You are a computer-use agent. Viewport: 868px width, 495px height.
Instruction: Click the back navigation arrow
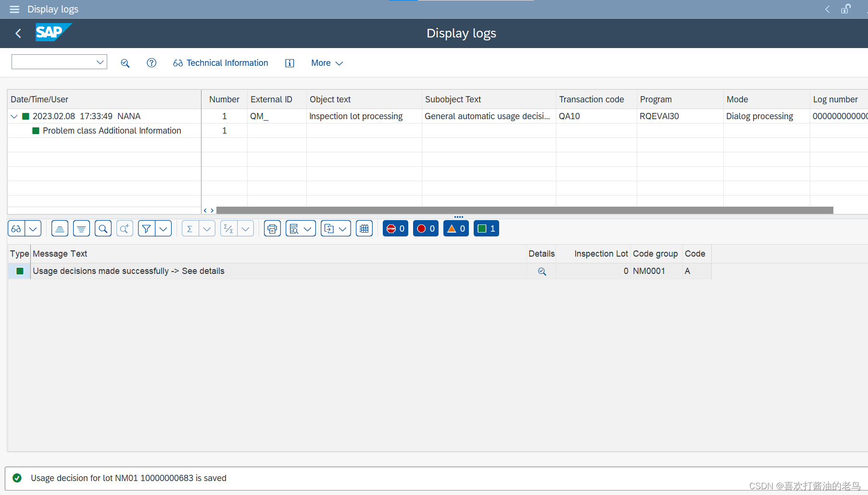[18, 33]
